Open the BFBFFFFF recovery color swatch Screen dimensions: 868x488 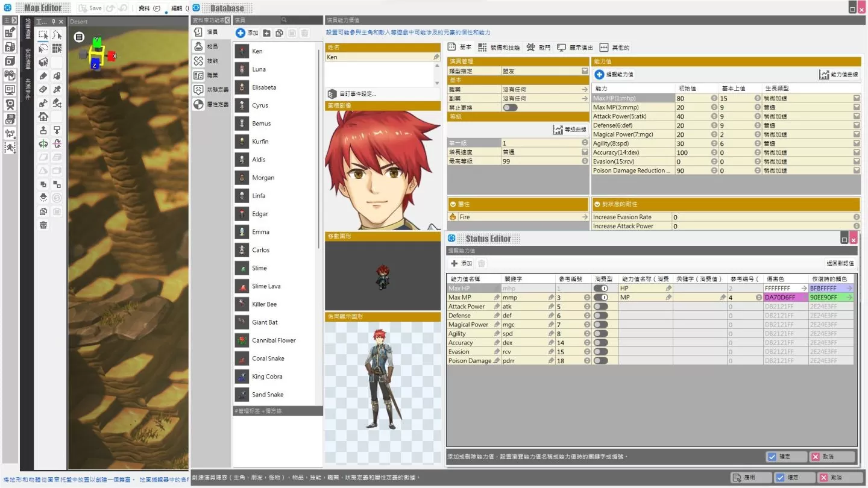point(831,289)
